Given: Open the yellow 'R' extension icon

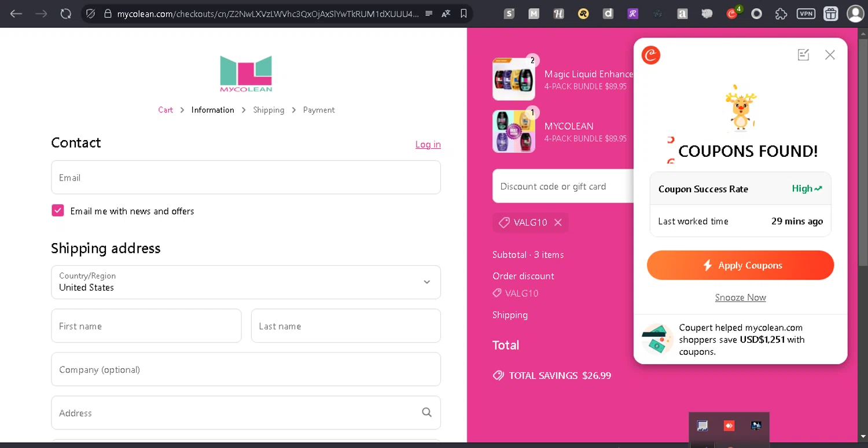Looking at the screenshot, I should pyautogui.click(x=583, y=13).
